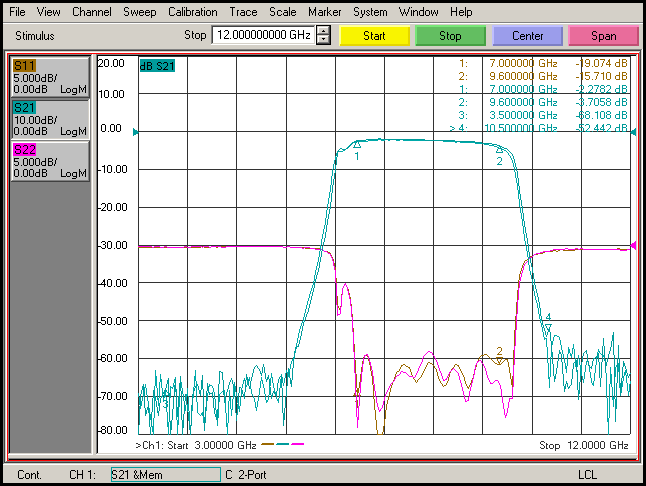Viewport: 646px width, 486px height.
Task: Click marker 2 triangle on S21 trace
Action: tap(499, 150)
